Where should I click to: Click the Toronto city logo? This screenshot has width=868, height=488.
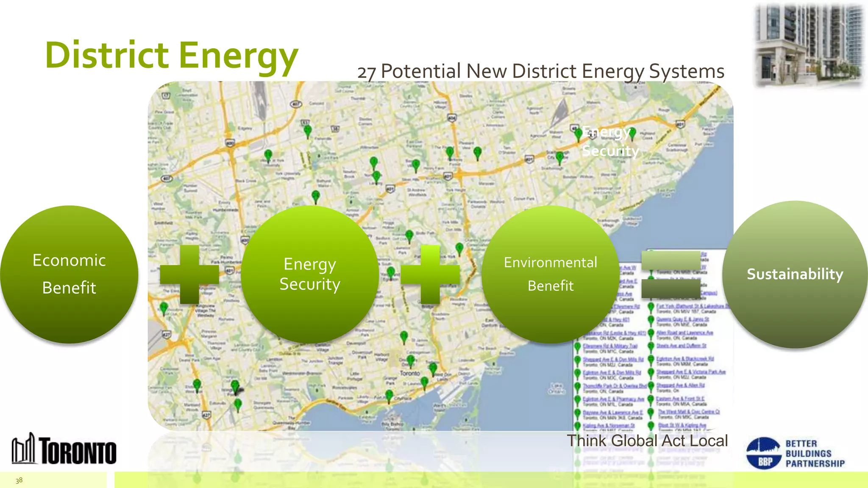64,449
